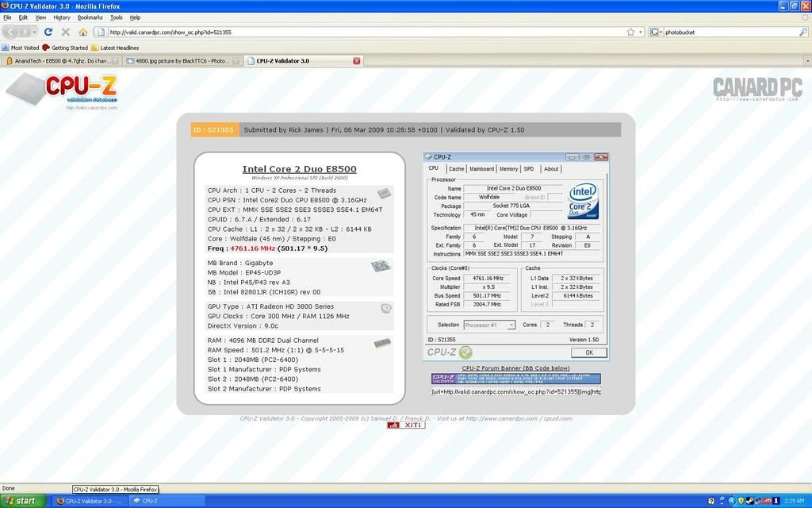Click the Canard PC logo
This screenshot has height=508, width=812.
point(756,88)
